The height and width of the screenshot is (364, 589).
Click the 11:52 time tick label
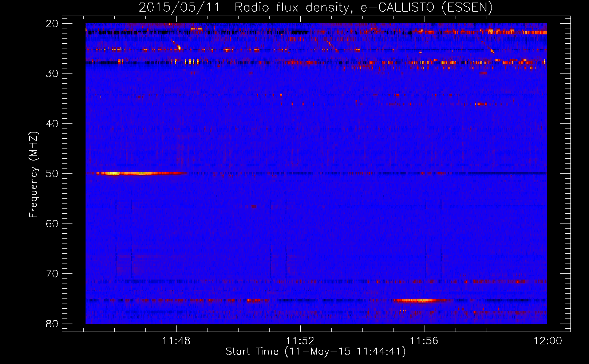pyautogui.click(x=300, y=341)
